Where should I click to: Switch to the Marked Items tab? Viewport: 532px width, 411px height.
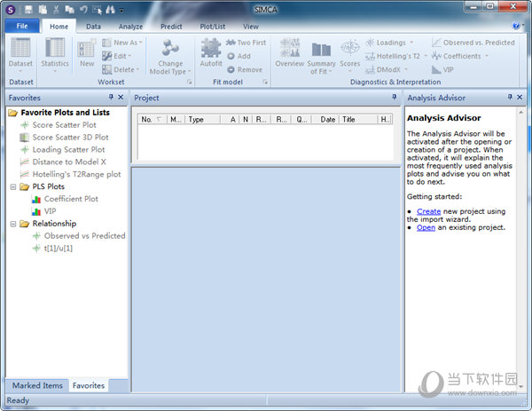(x=37, y=385)
